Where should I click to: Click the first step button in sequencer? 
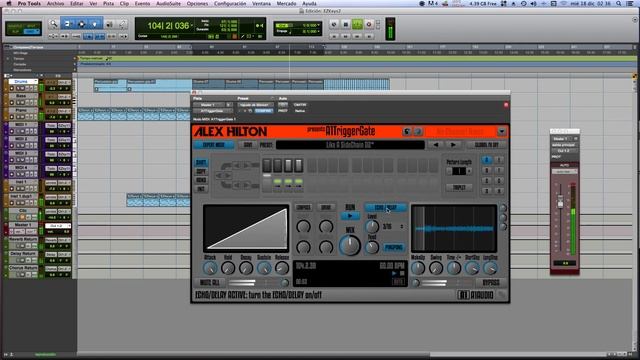[267, 165]
